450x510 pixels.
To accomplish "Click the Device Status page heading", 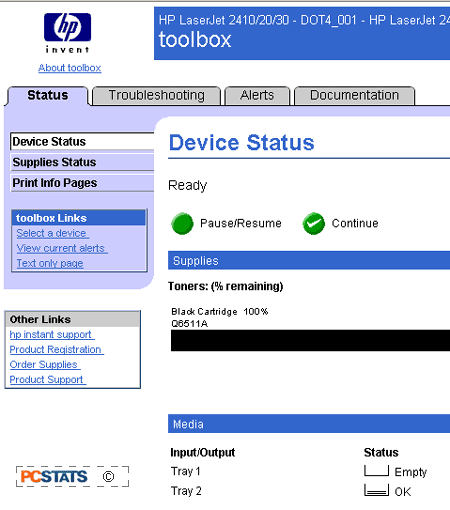I will (x=242, y=143).
